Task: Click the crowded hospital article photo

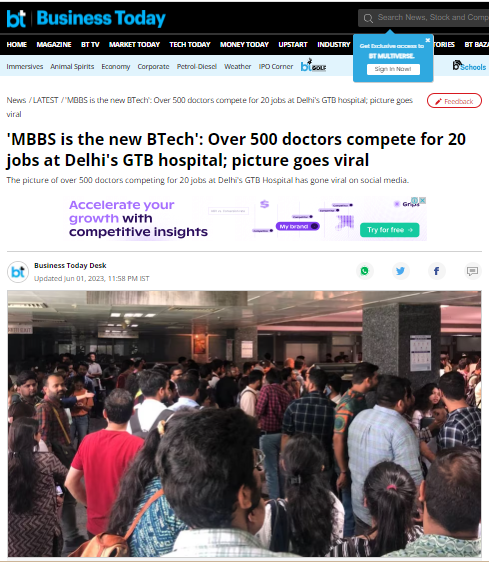Action: pos(244,424)
